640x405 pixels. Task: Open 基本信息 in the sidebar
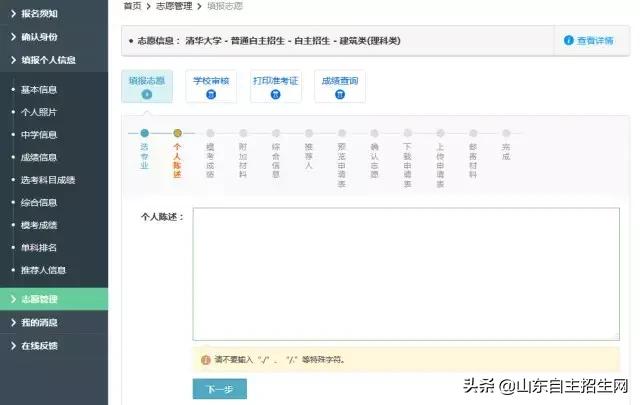click(39, 89)
